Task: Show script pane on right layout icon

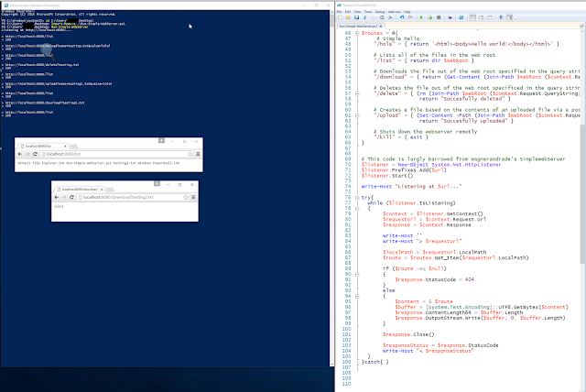Action: tap(481, 17)
